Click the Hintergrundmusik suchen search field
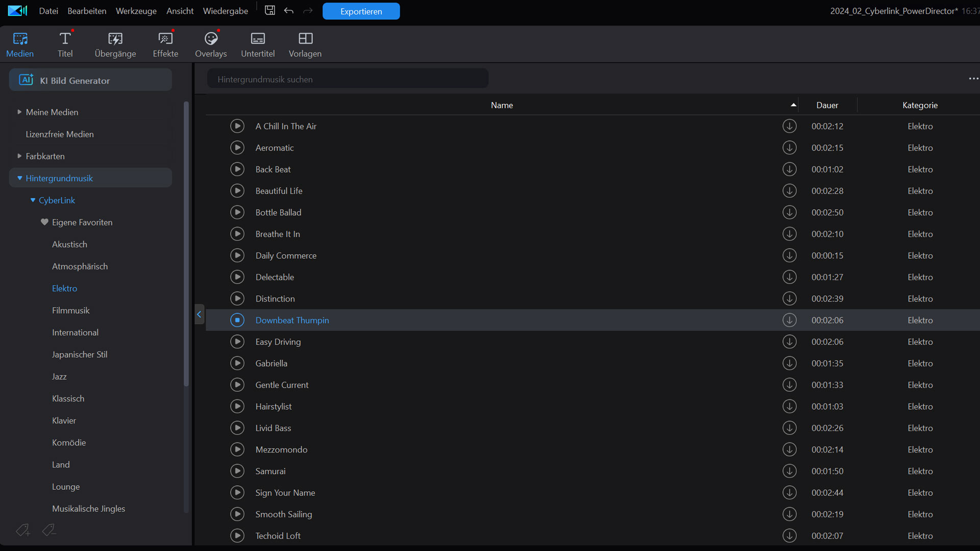The width and height of the screenshot is (980, 551). pos(347,79)
